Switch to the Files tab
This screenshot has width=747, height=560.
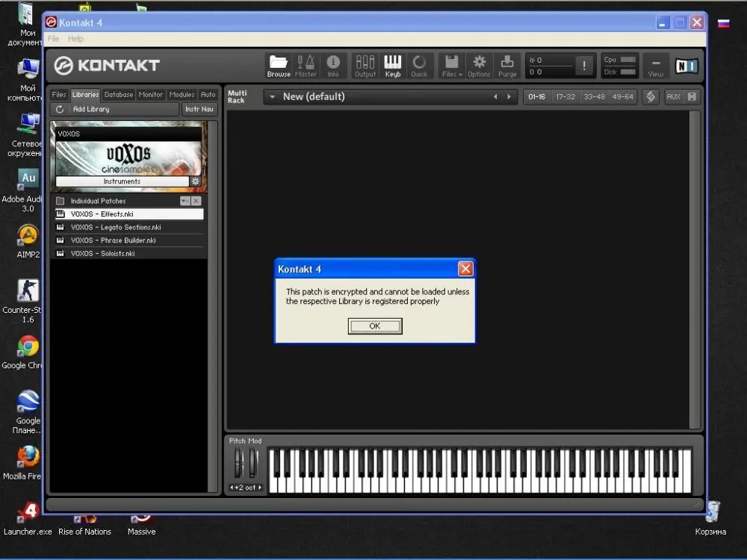click(58, 95)
